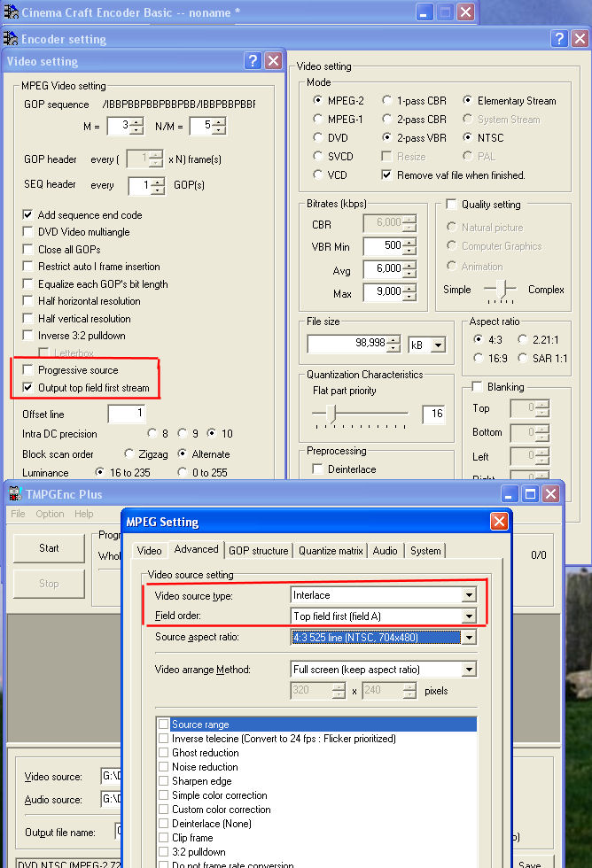Close the MPEG Setting dialog

click(499, 521)
